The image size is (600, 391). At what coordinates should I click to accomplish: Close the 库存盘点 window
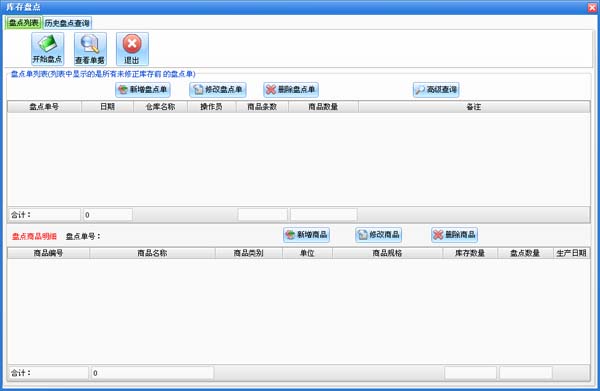coord(592,7)
